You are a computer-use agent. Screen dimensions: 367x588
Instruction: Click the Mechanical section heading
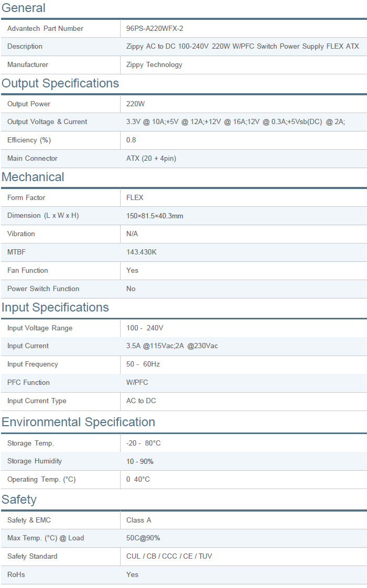(33, 177)
